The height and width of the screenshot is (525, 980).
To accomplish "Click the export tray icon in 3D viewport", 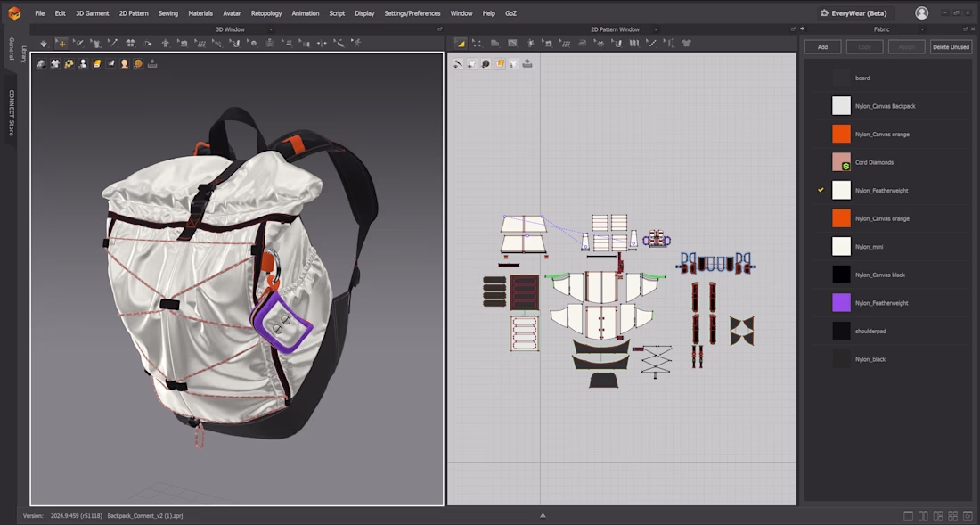I will click(152, 63).
